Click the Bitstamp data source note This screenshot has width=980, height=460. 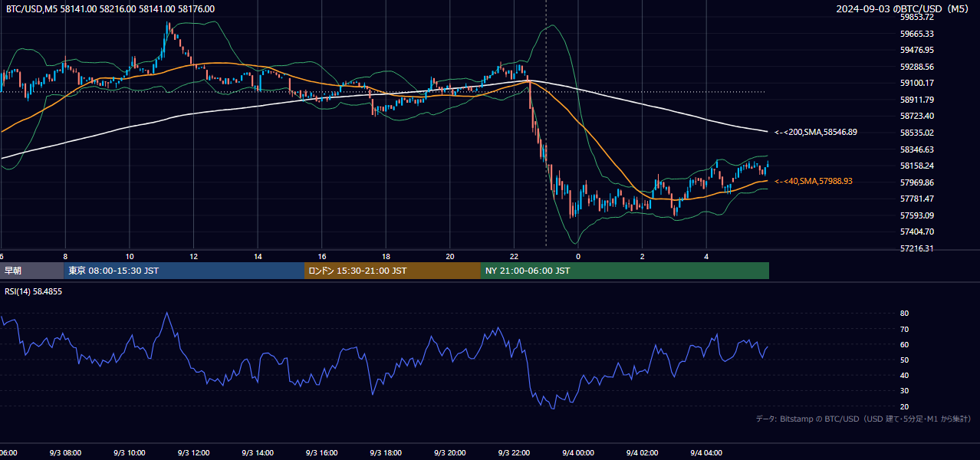[x=863, y=419]
